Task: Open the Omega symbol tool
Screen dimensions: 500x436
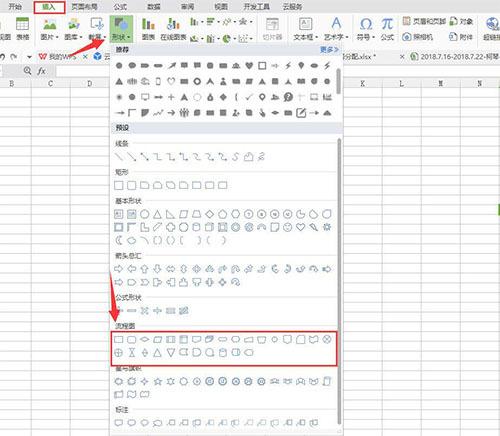Action: (x=366, y=29)
